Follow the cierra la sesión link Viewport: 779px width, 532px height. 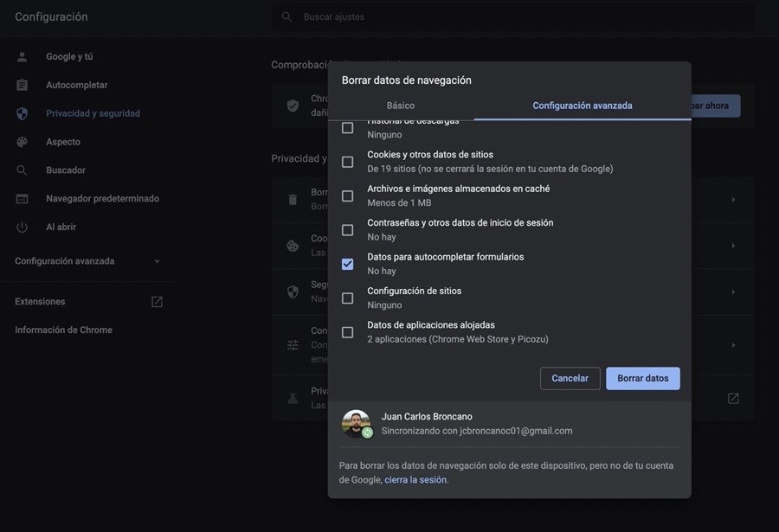click(415, 480)
